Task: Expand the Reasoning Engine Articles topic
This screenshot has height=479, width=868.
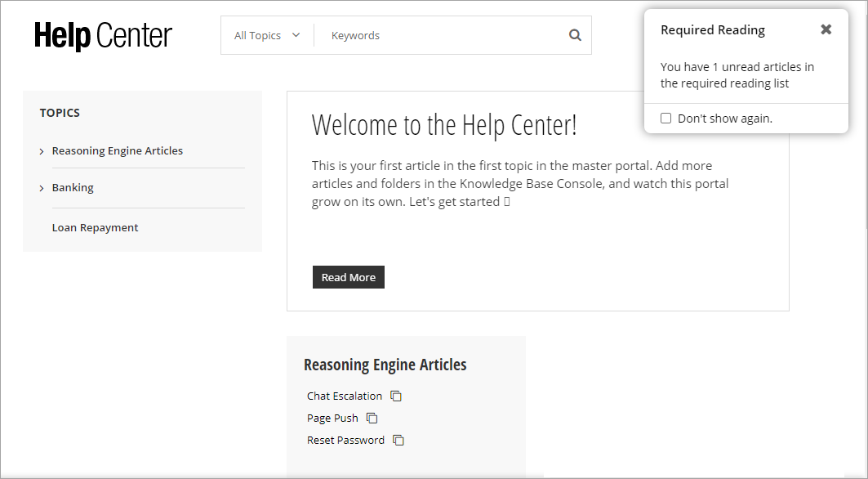Action: tap(117, 150)
